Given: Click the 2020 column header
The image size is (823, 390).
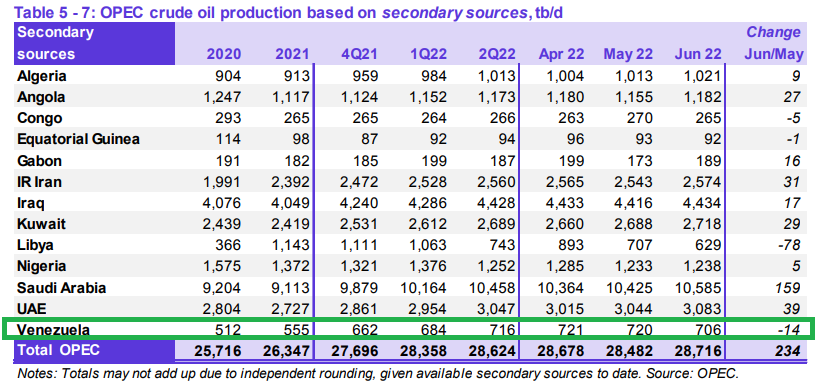Looking at the screenshot, I should coord(224,54).
